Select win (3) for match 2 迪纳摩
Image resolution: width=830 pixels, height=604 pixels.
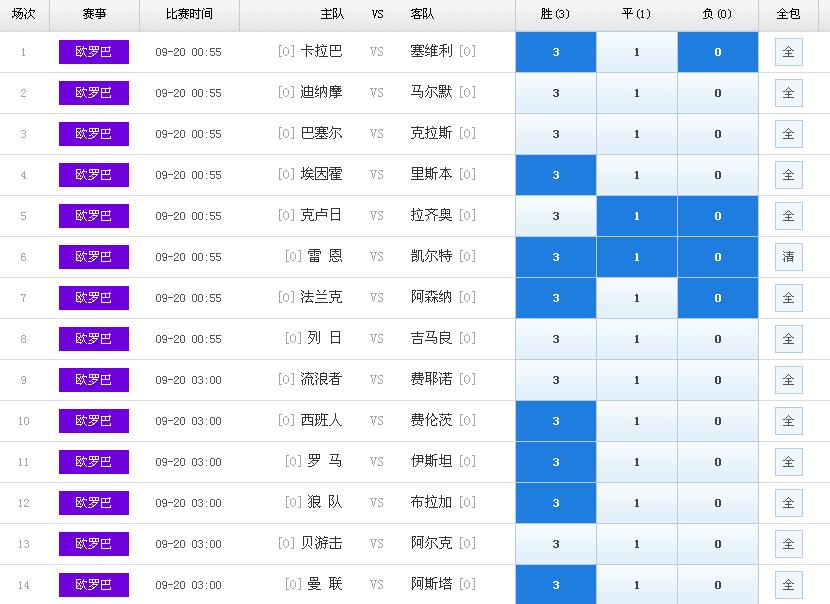coord(556,93)
